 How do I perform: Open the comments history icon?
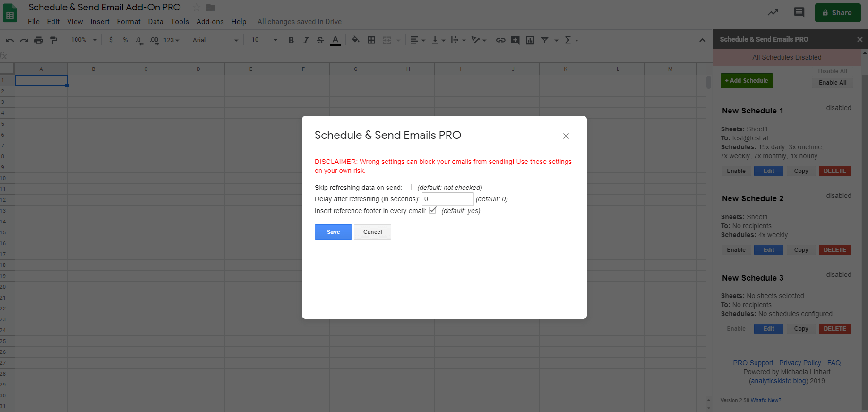point(799,12)
